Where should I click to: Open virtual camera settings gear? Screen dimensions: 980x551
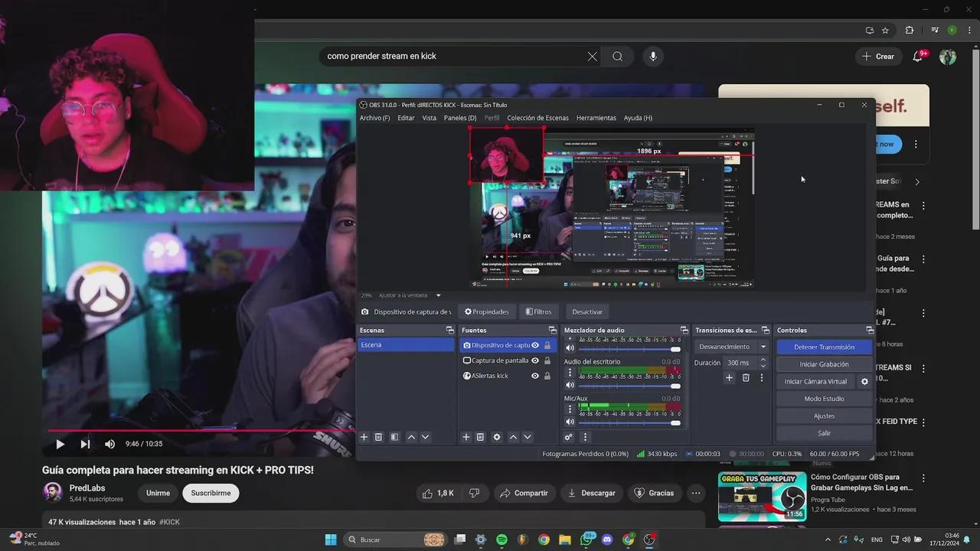(x=865, y=381)
